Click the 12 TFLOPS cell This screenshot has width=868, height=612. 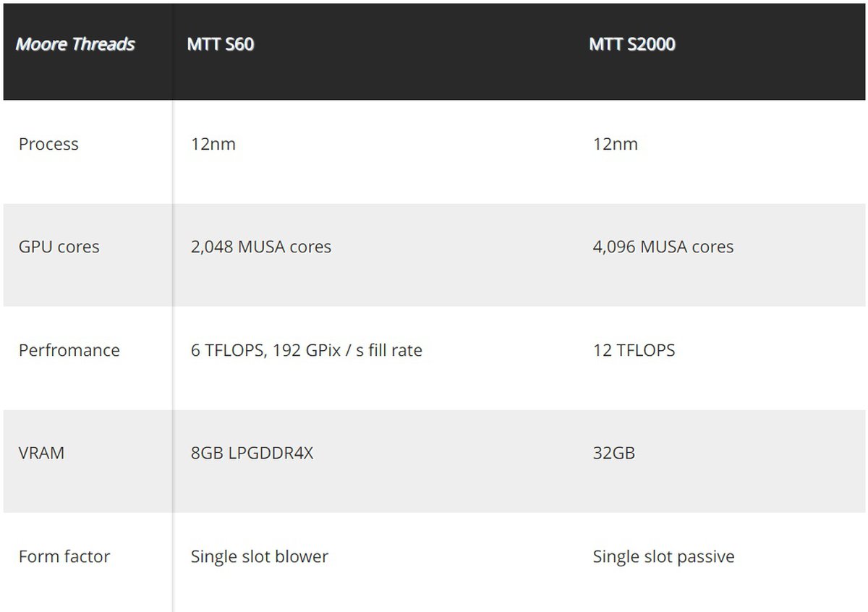point(634,350)
